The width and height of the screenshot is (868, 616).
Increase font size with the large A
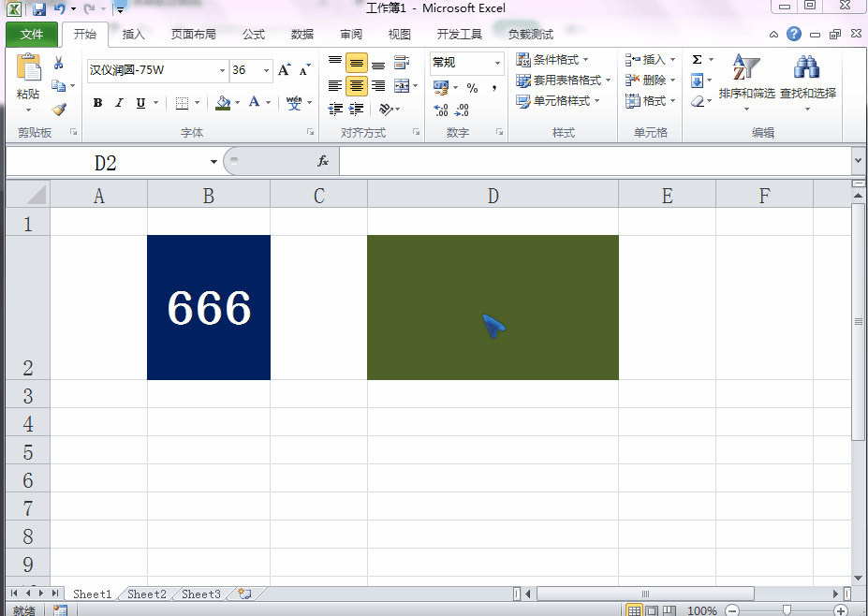coord(284,69)
